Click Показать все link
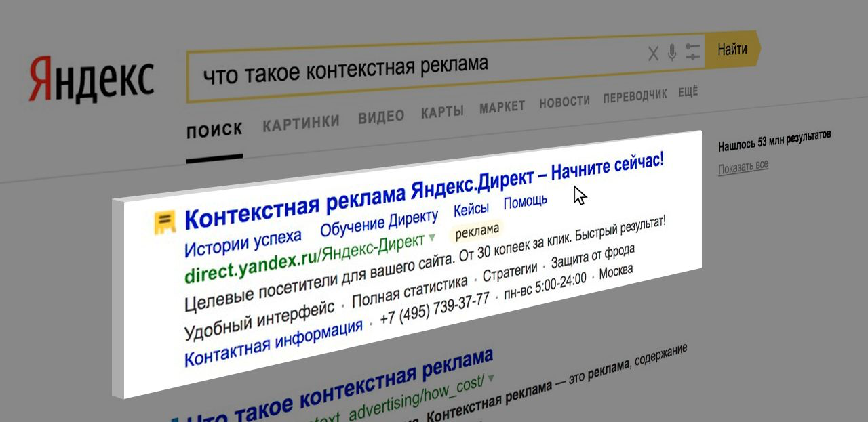This screenshot has height=422, width=868. point(743,166)
